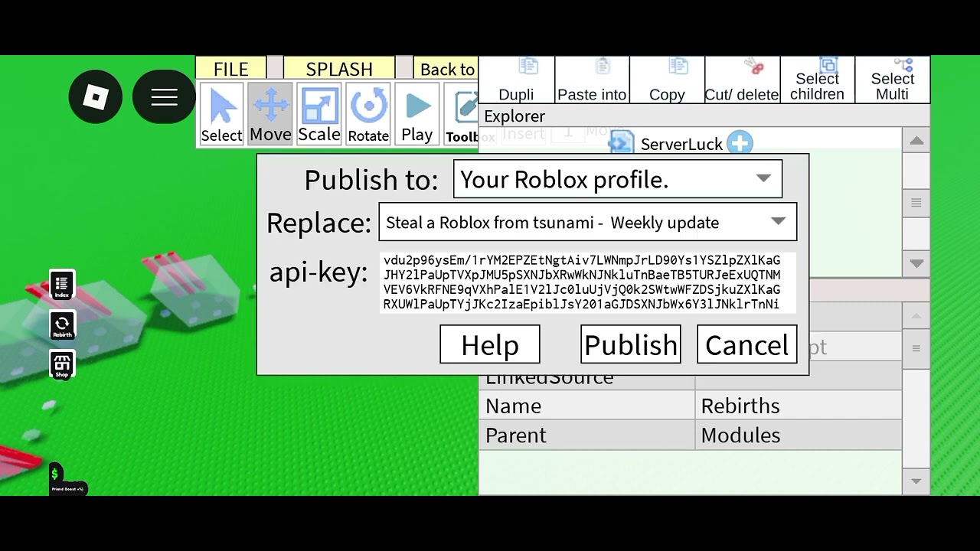The width and height of the screenshot is (980, 551).
Task: Expand the Publish to dropdown
Action: point(618,179)
